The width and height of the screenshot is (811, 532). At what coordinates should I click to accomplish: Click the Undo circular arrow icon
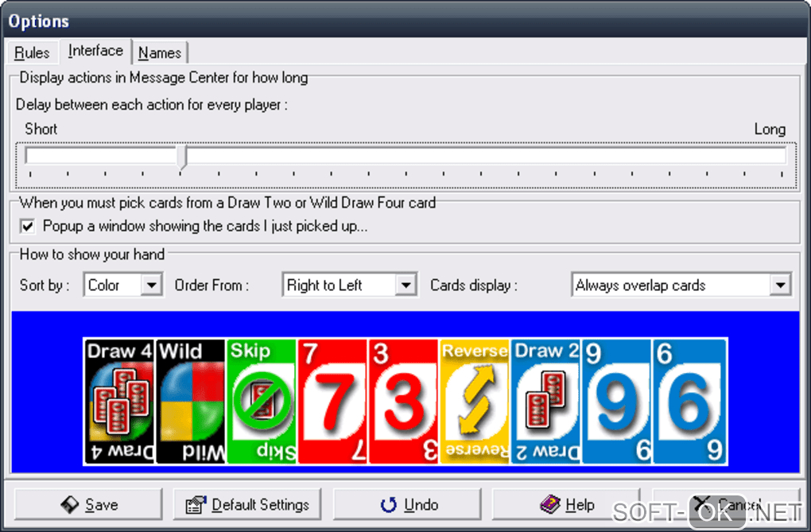coord(389,505)
